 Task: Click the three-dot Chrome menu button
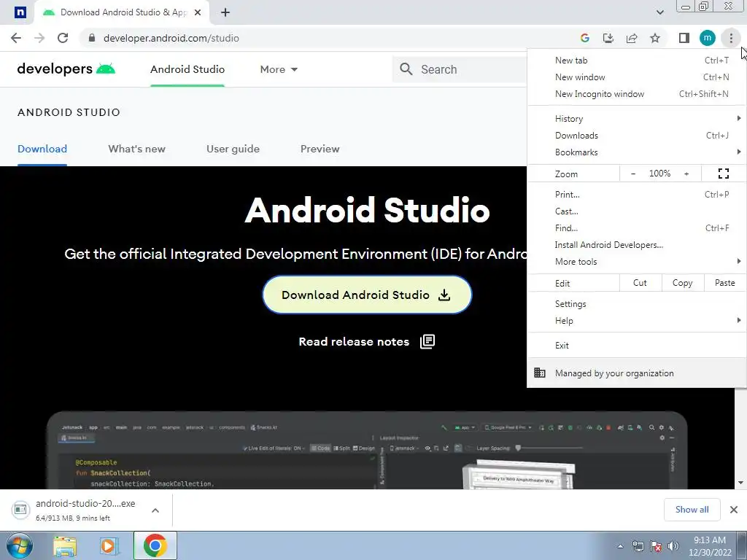click(731, 38)
